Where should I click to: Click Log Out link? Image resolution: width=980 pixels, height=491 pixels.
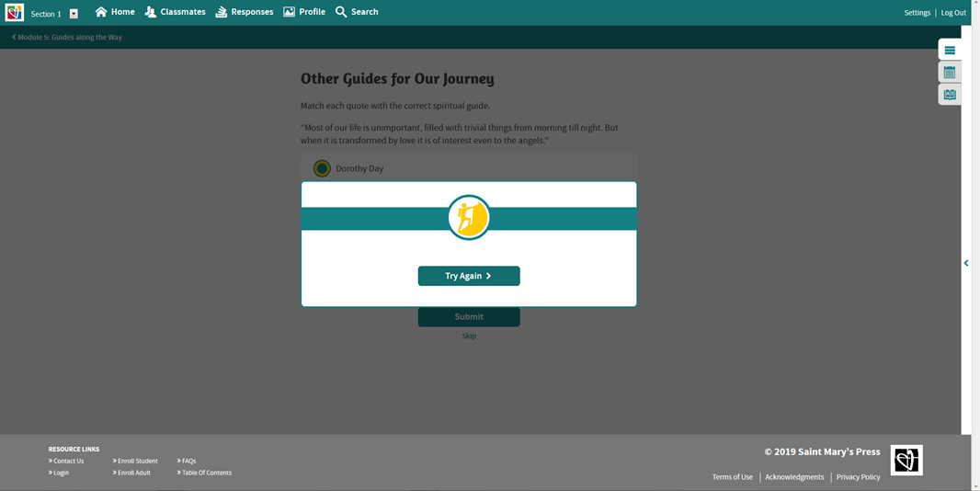tap(953, 13)
